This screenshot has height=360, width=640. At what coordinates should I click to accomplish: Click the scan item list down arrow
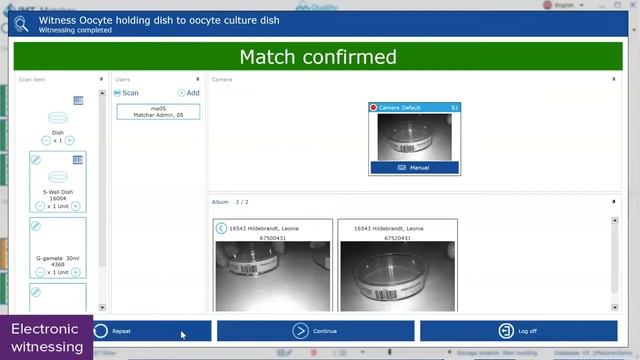(102, 307)
